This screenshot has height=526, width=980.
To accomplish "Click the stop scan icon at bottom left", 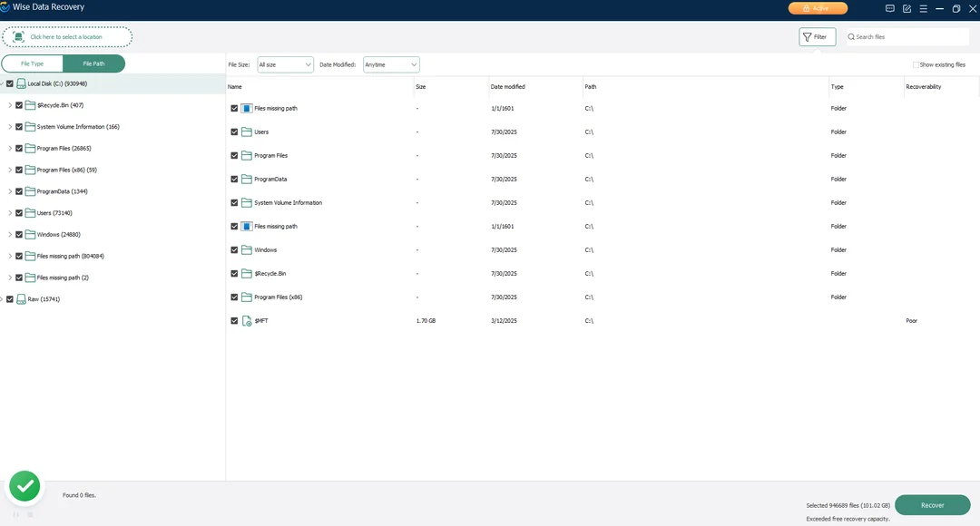I will coord(30,515).
